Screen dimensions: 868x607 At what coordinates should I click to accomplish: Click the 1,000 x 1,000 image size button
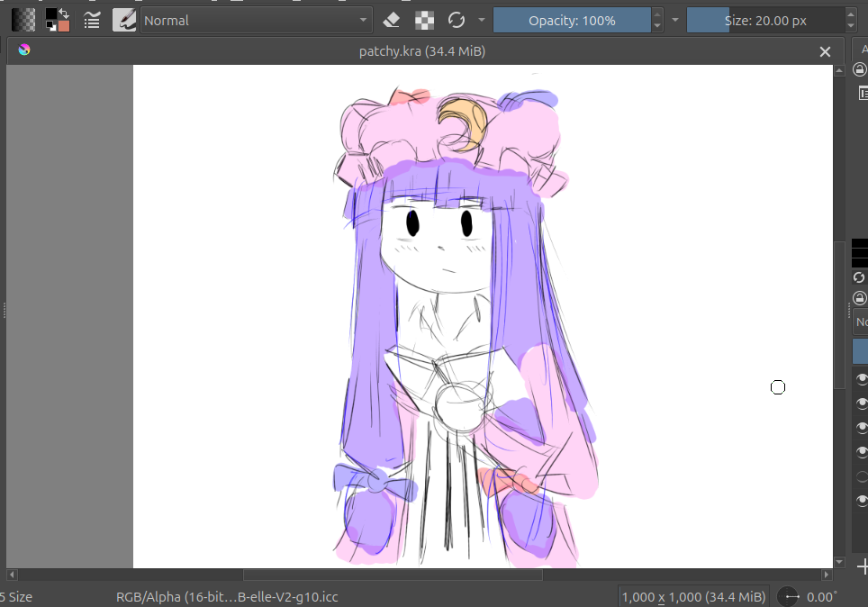[693, 597]
